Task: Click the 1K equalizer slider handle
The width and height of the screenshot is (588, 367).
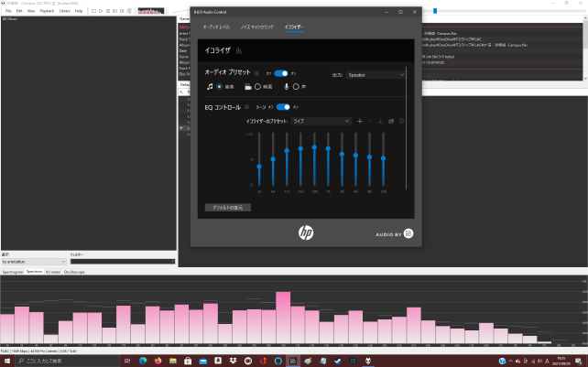Action: (x=328, y=148)
